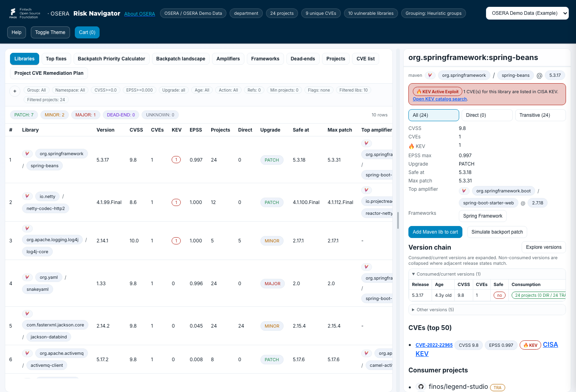Toggle the UNKNOWN: 0 filter chip
The height and width of the screenshot is (392, 576).
coord(160,115)
